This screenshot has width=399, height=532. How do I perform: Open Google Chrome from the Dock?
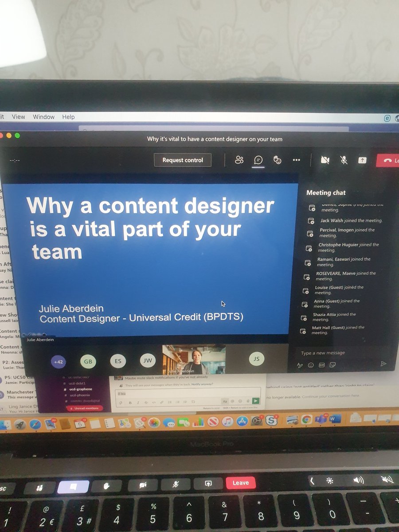(306, 420)
